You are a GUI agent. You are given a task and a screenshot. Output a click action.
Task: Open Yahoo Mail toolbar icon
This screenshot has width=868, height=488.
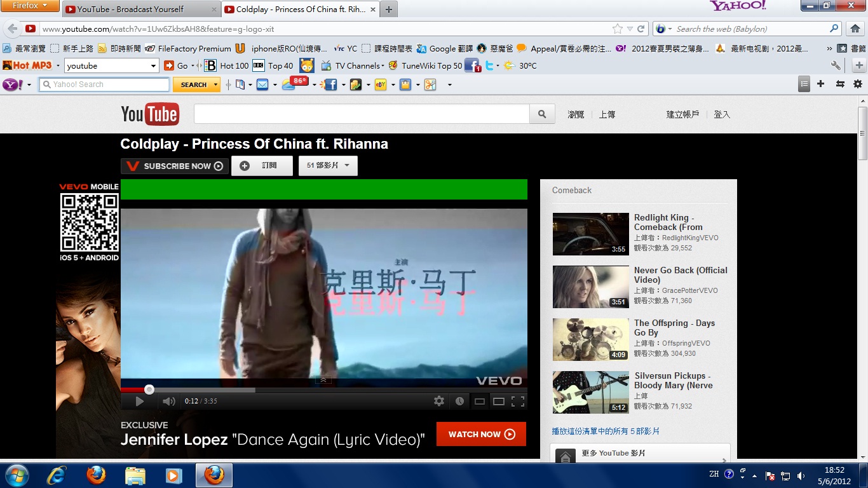point(262,84)
